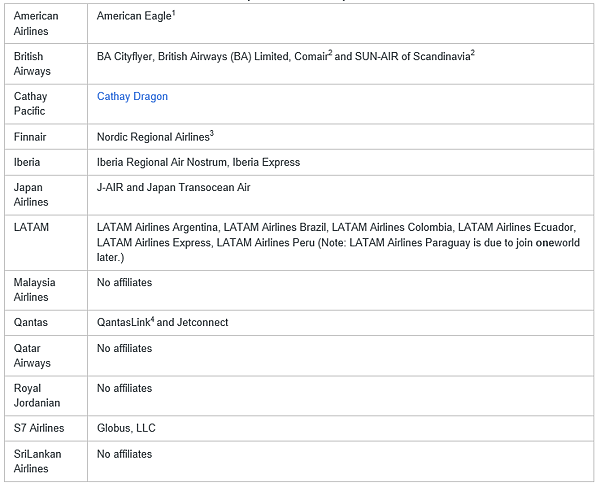The height and width of the screenshot is (487, 600).
Task: Click J-AIR and Japan Transocean Air text
Action: point(173,187)
